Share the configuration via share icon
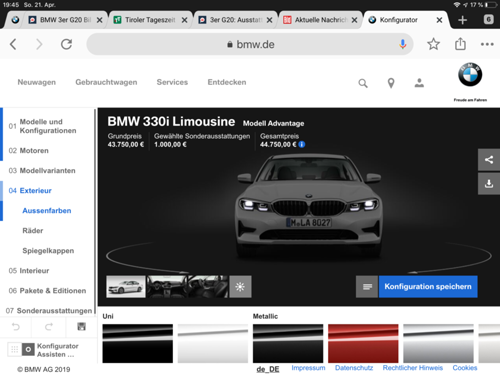Image resolution: width=500 pixels, height=375 pixels. click(x=489, y=160)
